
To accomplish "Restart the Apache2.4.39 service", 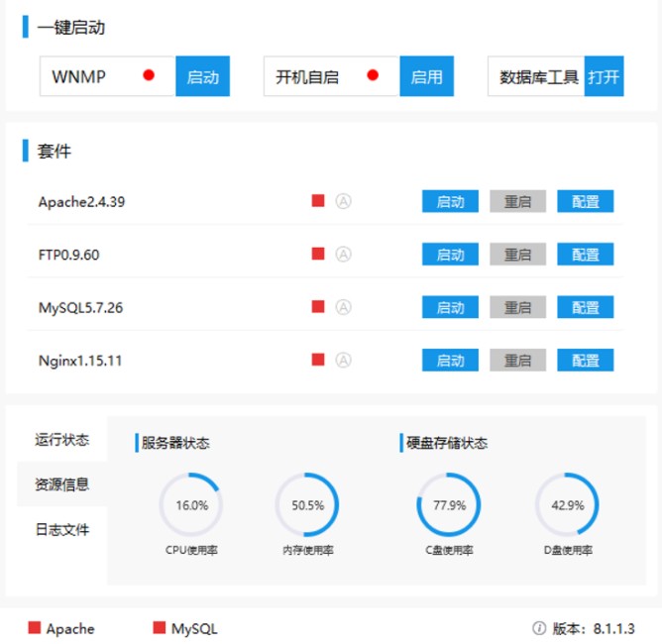I will 517,201.
